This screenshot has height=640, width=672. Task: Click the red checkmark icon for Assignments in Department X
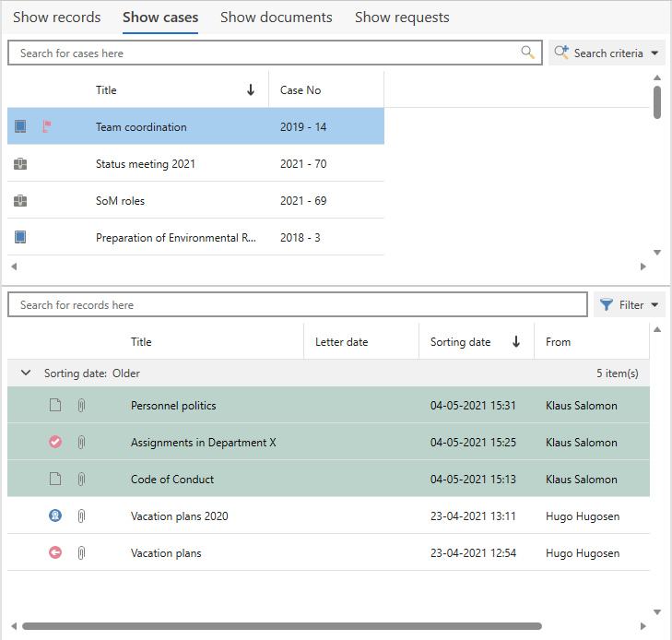55,443
